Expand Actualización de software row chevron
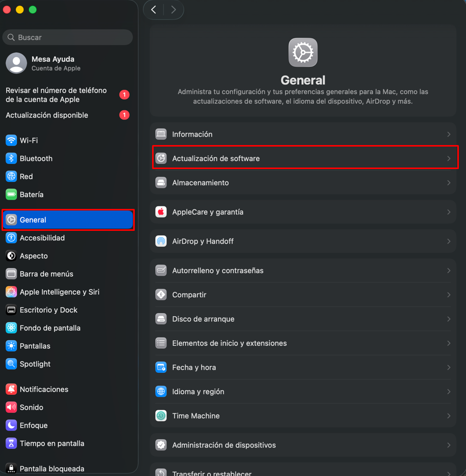Image resolution: width=466 pixels, height=476 pixels. (449, 159)
